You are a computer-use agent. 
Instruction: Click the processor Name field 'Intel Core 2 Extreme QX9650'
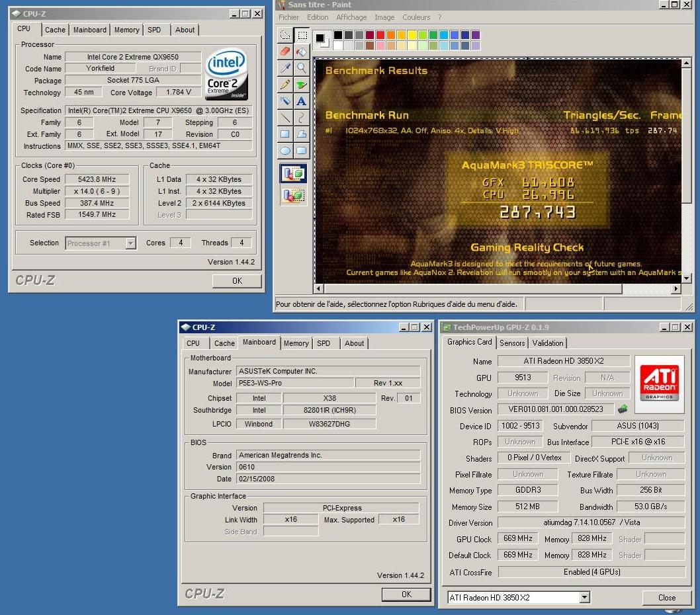[132, 57]
